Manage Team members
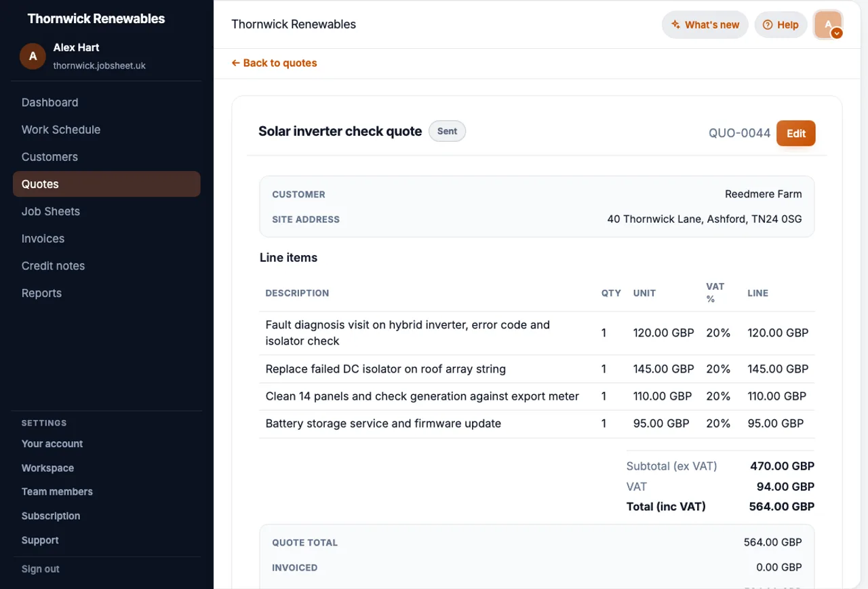 57,492
